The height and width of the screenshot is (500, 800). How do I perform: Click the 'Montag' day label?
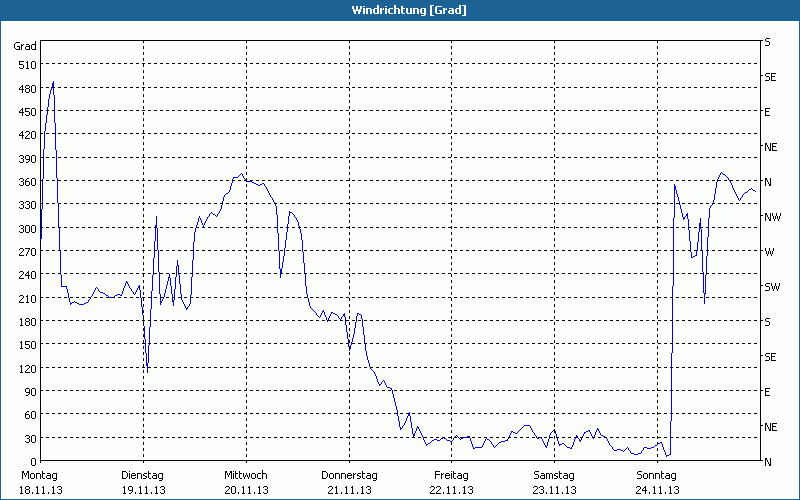click(40, 476)
